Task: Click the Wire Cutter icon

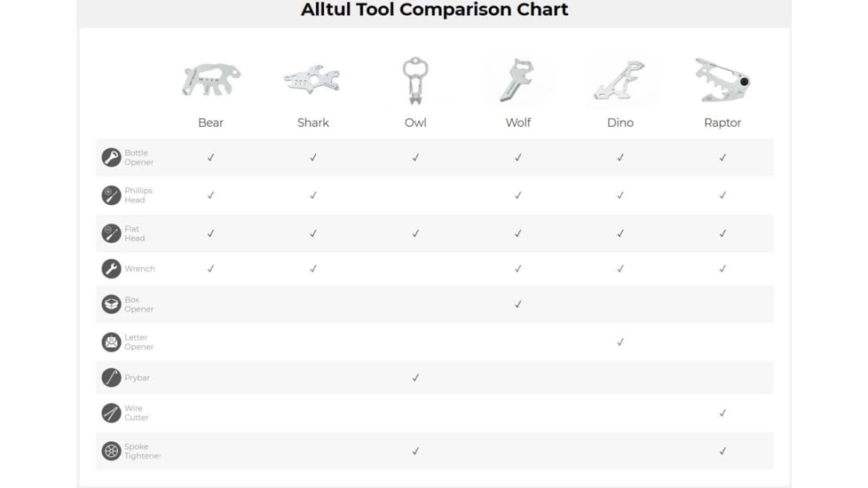Action: coord(111,413)
